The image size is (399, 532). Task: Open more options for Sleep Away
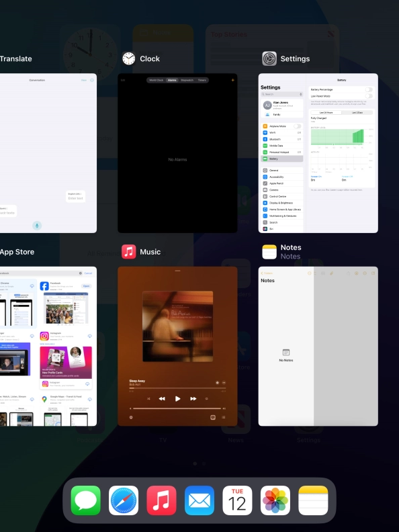coord(224,382)
